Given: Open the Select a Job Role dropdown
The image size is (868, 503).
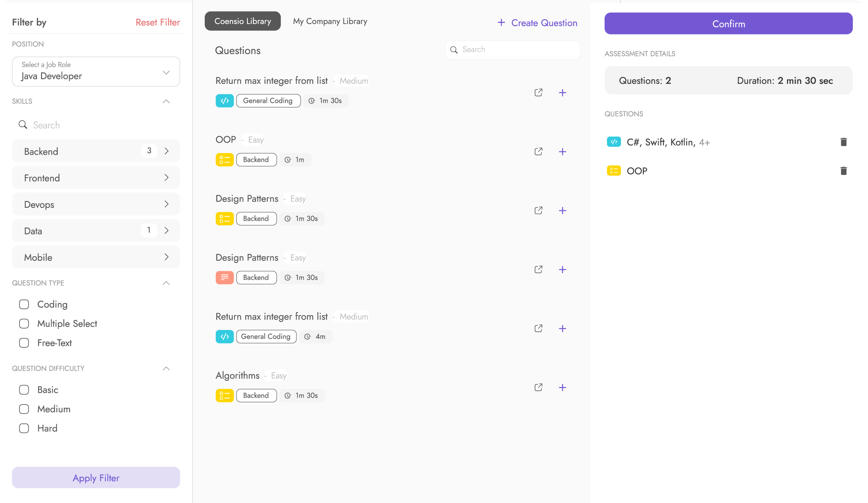Looking at the screenshot, I should [x=96, y=72].
